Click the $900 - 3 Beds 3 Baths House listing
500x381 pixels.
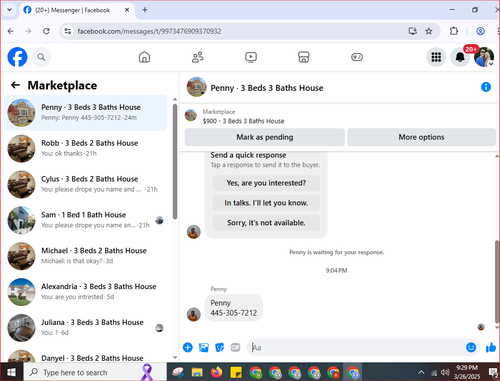243,121
